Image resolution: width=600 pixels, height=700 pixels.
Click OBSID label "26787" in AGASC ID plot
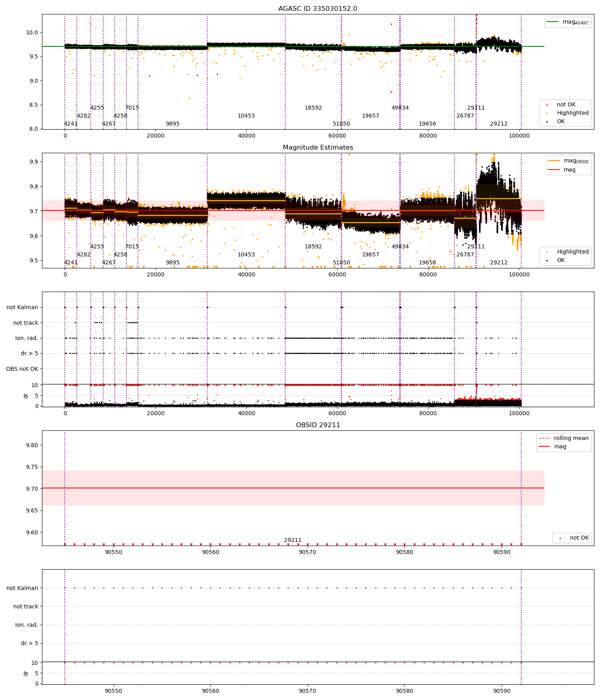pos(465,116)
